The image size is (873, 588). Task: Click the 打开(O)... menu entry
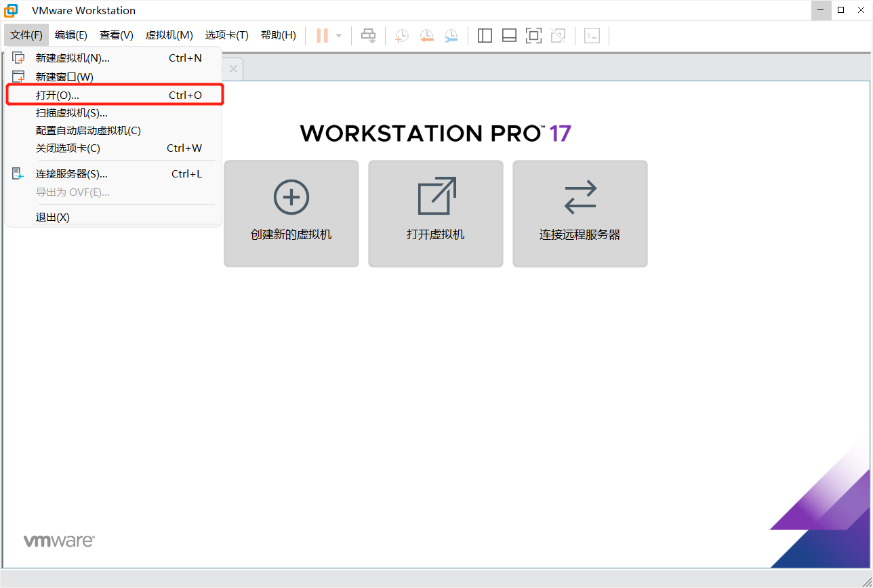115,95
